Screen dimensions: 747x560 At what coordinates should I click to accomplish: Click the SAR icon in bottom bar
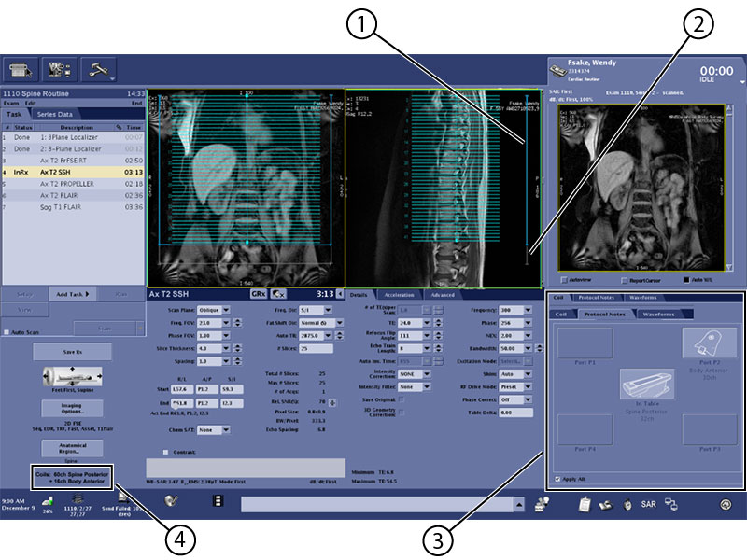click(648, 505)
